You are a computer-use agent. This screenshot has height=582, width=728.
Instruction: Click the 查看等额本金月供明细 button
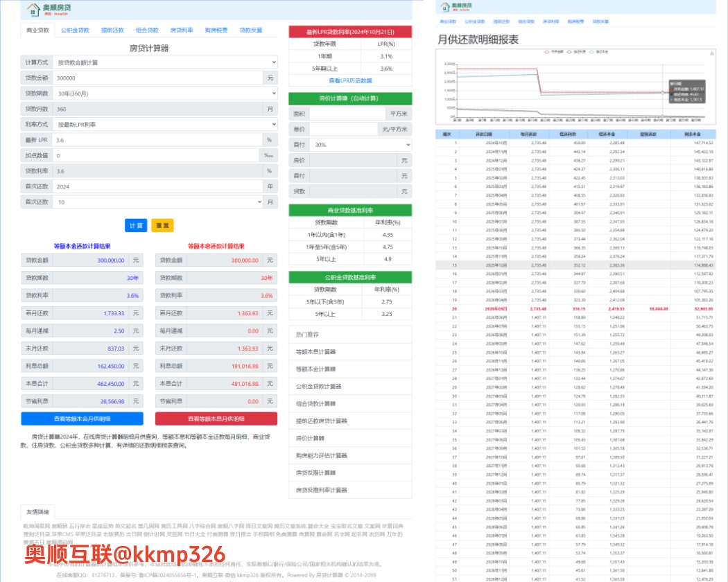tap(82, 418)
